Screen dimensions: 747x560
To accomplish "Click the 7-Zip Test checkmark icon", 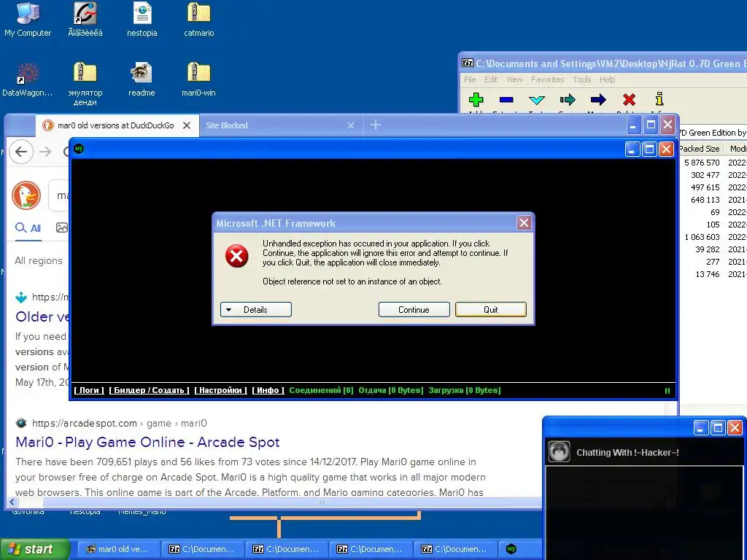I will click(x=537, y=99).
